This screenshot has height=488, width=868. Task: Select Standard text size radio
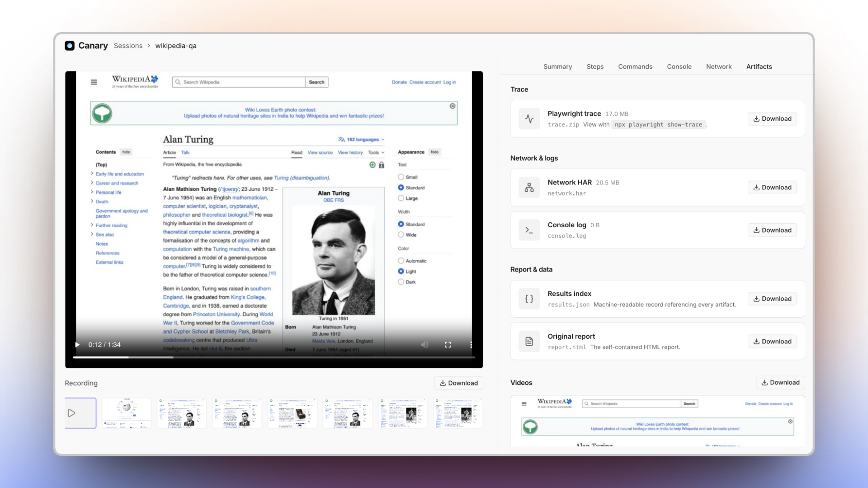pos(401,188)
